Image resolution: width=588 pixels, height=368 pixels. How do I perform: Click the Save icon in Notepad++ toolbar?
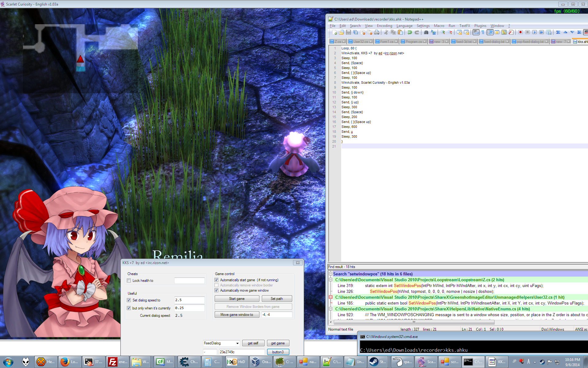(349, 32)
